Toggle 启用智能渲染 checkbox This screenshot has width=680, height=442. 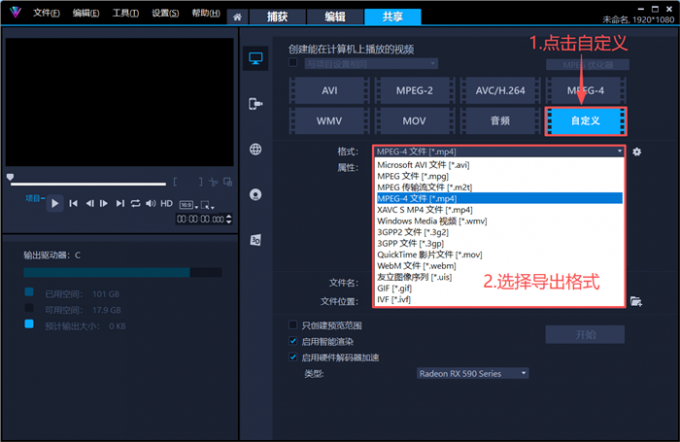pos(293,341)
